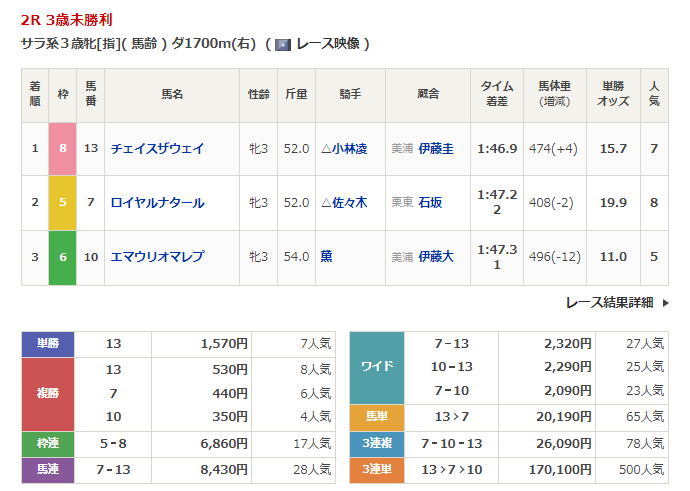The width and height of the screenshot is (690, 491).
Task: Click the green frame number 6 box
Action: pyautogui.click(x=63, y=257)
